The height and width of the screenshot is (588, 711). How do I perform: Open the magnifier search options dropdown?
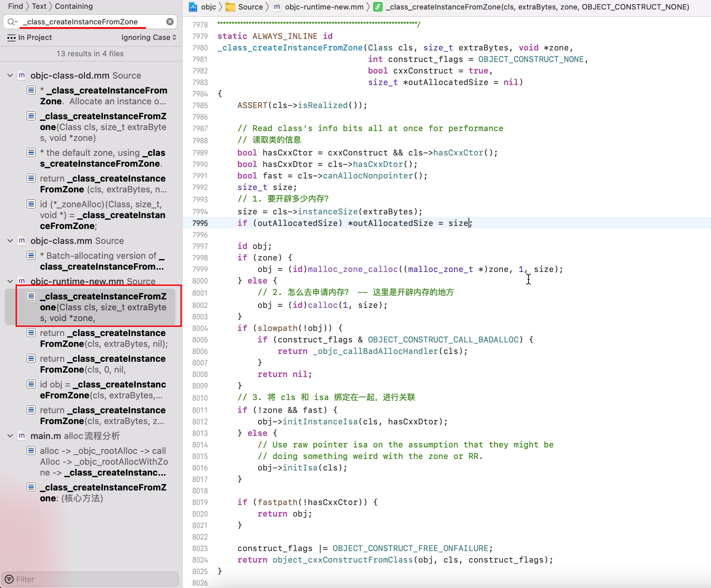13,22
